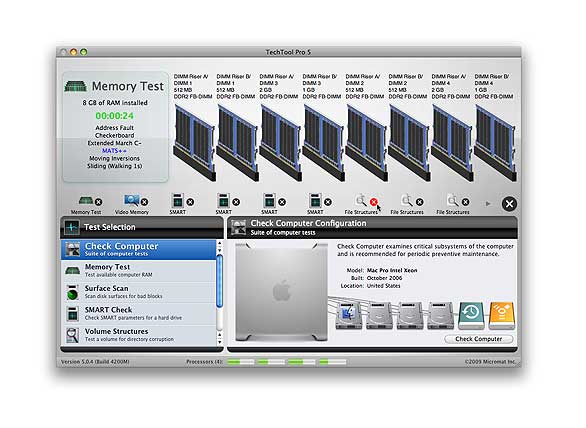
Task: Click the Mac Pro tower image
Action: [281, 292]
